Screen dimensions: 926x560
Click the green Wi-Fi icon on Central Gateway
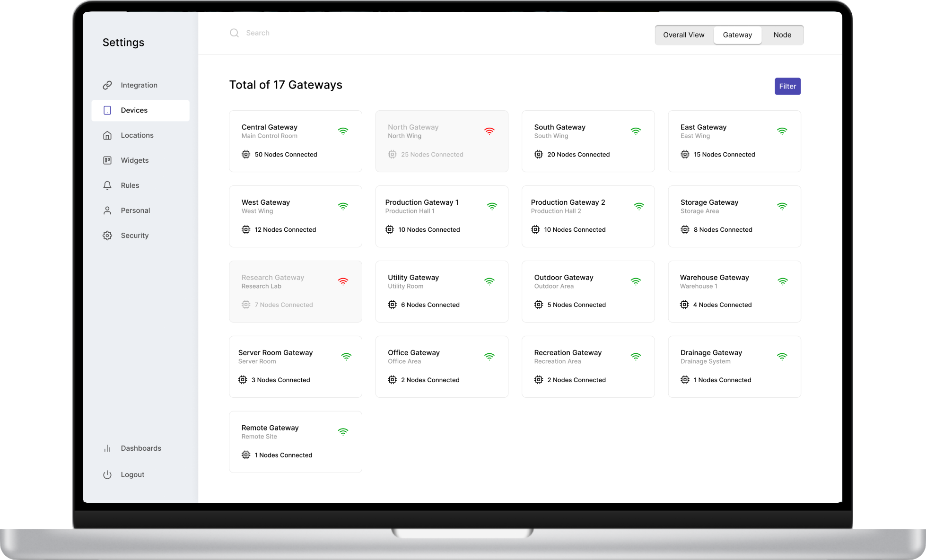click(x=343, y=131)
